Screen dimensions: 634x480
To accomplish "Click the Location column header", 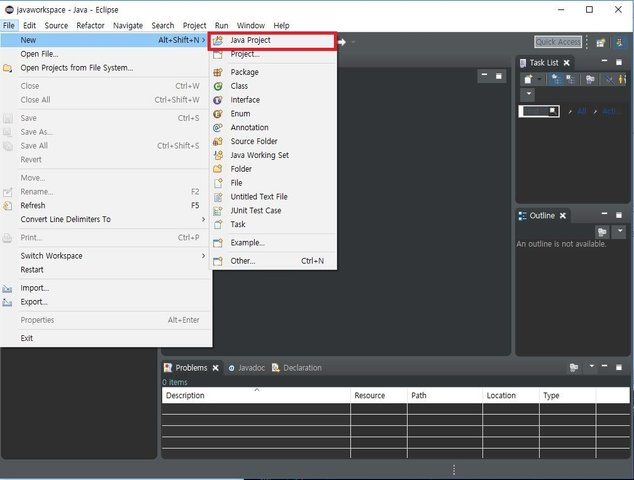I will click(x=511, y=395).
